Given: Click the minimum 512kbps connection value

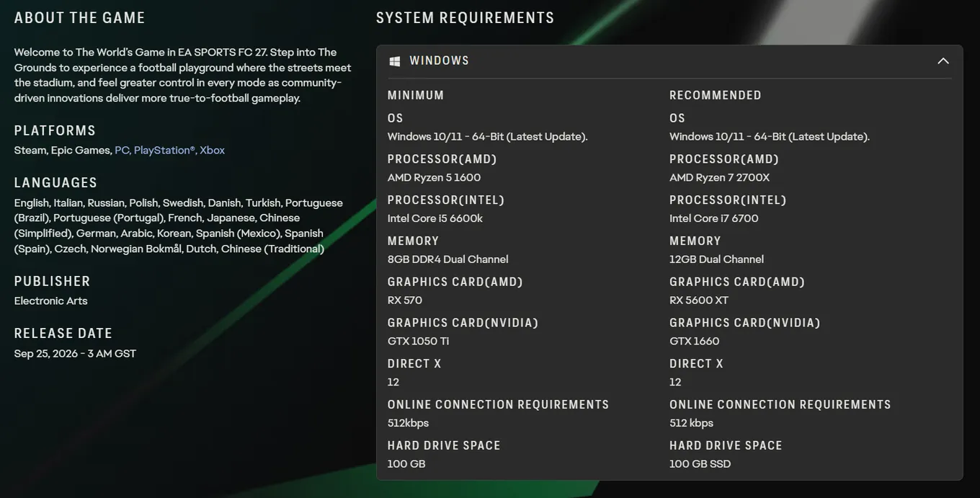Looking at the screenshot, I should tap(408, 424).
